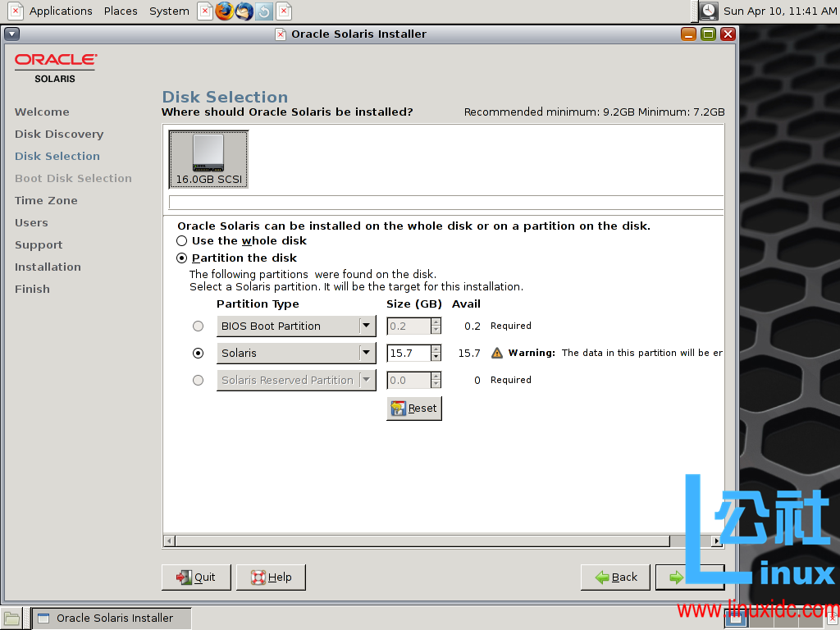Click 'Disk Discovery' in the sidebar steps

tap(59, 134)
